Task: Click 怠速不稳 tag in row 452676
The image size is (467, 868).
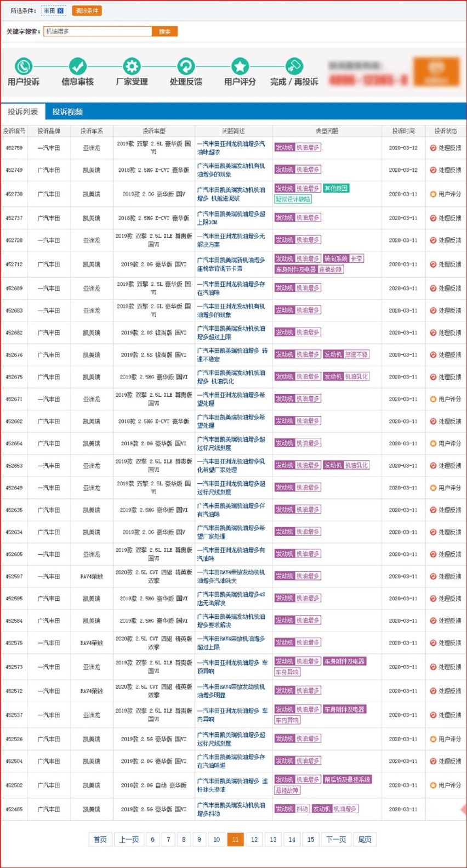Action: (x=357, y=354)
